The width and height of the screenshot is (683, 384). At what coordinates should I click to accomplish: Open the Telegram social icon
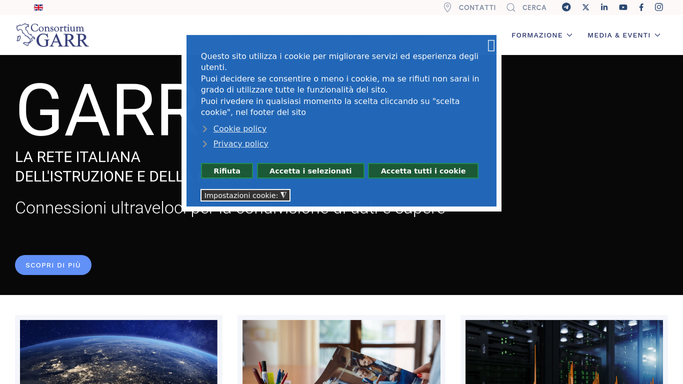[566, 7]
